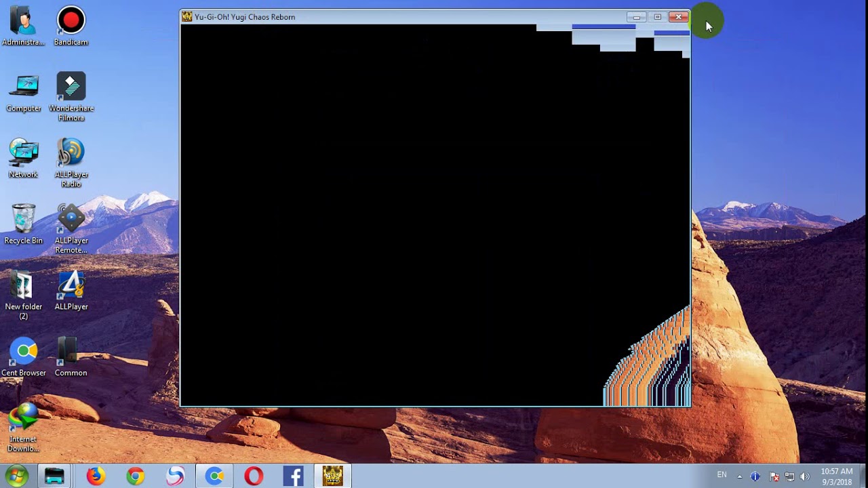Open the blue-red swirl browser taskbar icon

click(x=175, y=476)
